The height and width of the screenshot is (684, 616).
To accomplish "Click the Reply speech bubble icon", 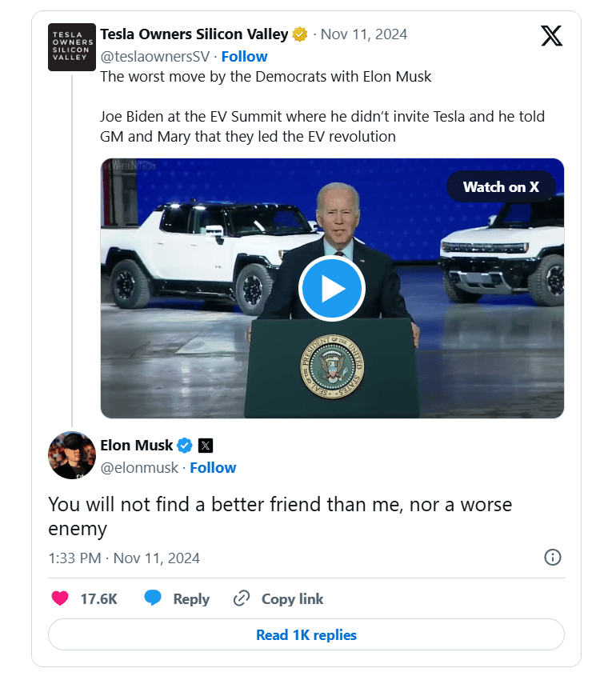I will [x=153, y=598].
